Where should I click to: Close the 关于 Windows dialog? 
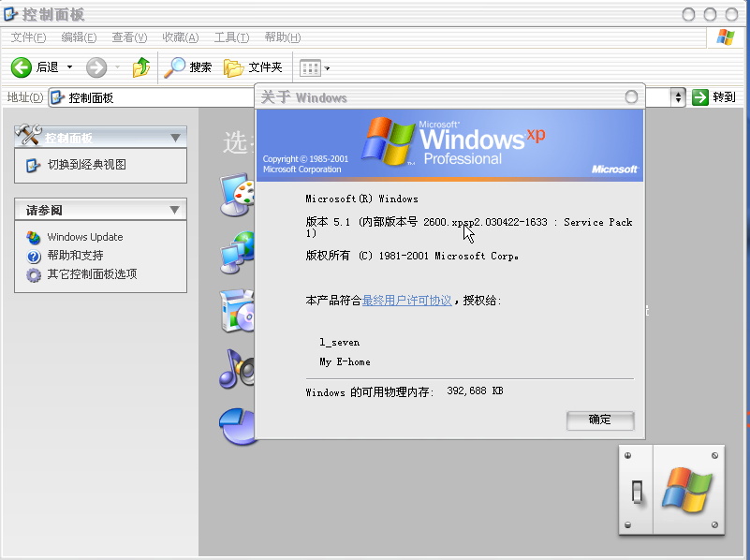coord(631,97)
